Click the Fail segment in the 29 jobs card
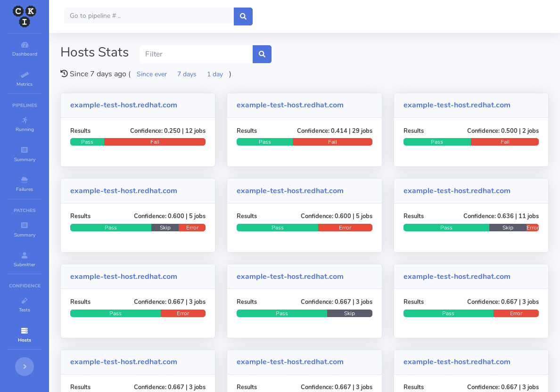Viewport: 560px width, 392px height. tap(332, 142)
